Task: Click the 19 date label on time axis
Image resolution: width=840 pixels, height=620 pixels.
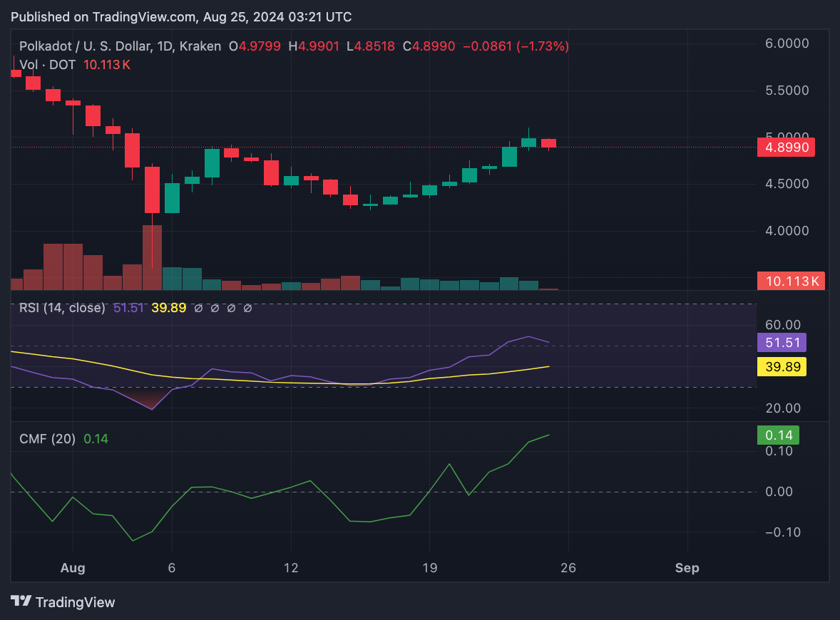Action: [429, 568]
